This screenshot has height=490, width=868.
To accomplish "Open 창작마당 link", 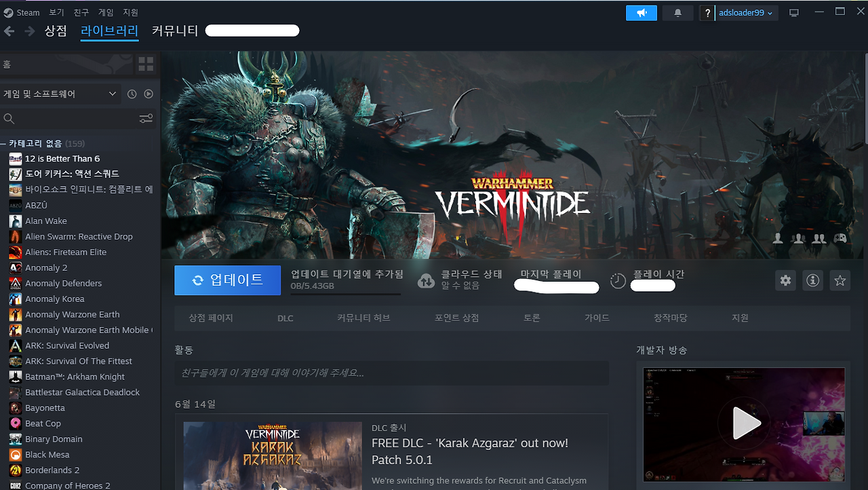I will (x=670, y=318).
